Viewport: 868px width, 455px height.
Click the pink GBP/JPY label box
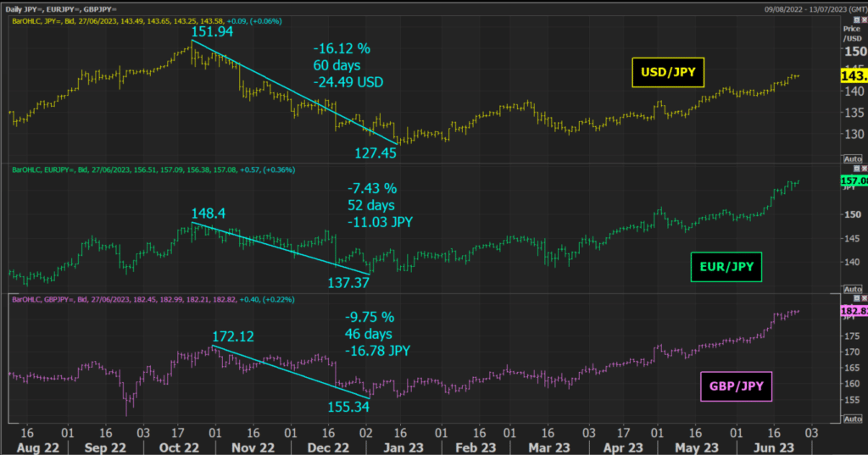734,389
